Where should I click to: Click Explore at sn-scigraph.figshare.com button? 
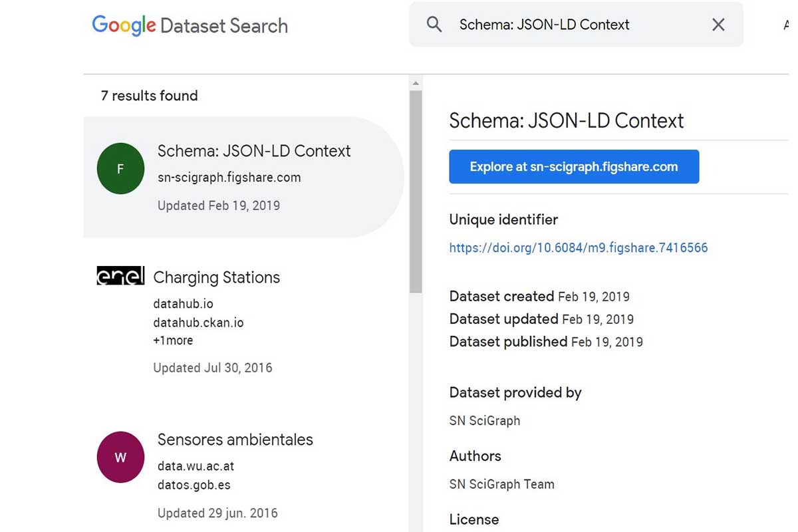[574, 166]
